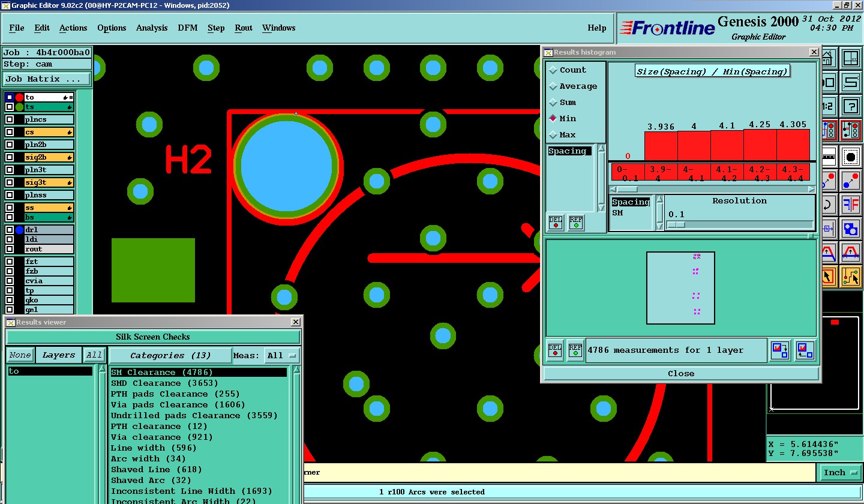The width and height of the screenshot is (864, 504).
Task: Click the S-shaped path icon in right toolbar
Action: (x=851, y=82)
